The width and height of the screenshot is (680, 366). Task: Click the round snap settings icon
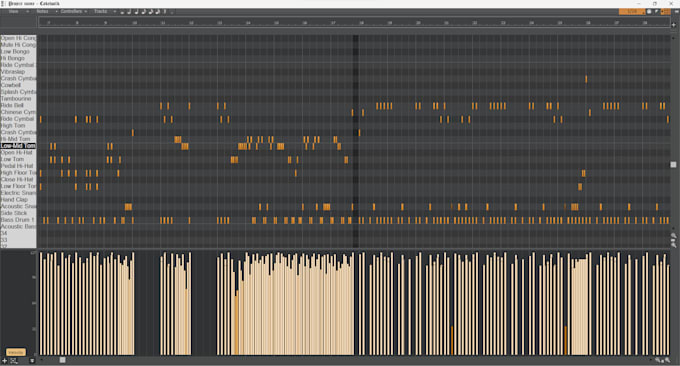click(x=649, y=12)
